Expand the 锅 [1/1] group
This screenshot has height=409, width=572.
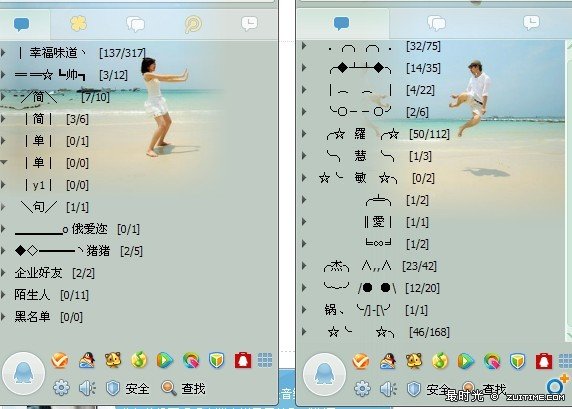(x=304, y=310)
